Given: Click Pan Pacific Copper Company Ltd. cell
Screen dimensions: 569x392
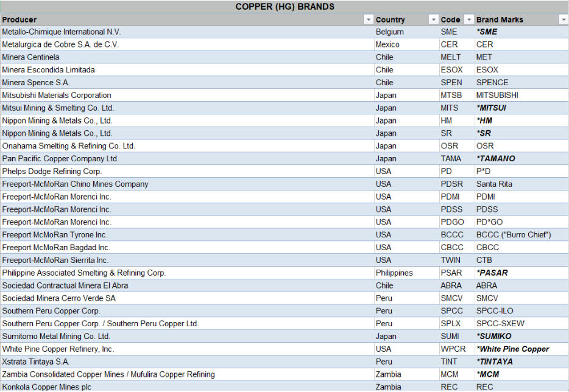Looking at the screenshot, I should tap(187, 159).
